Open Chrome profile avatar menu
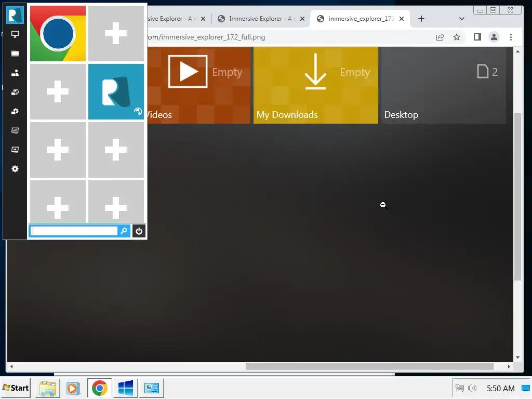532x399 pixels. (494, 37)
